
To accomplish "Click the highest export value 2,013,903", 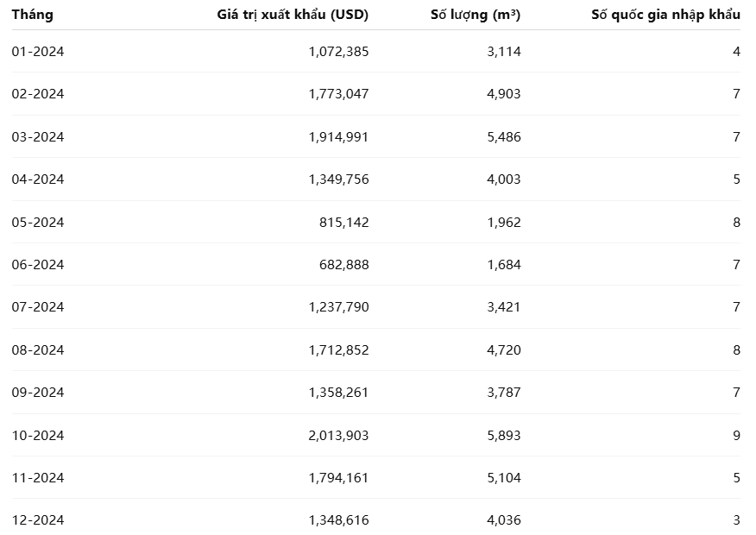I will pyautogui.click(x=338, y=436).
